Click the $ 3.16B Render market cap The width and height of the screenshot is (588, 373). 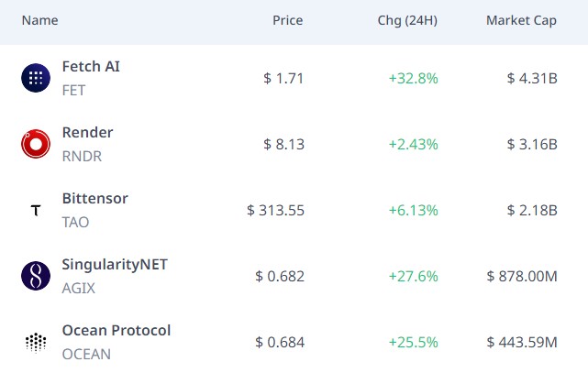click(532, 144)
